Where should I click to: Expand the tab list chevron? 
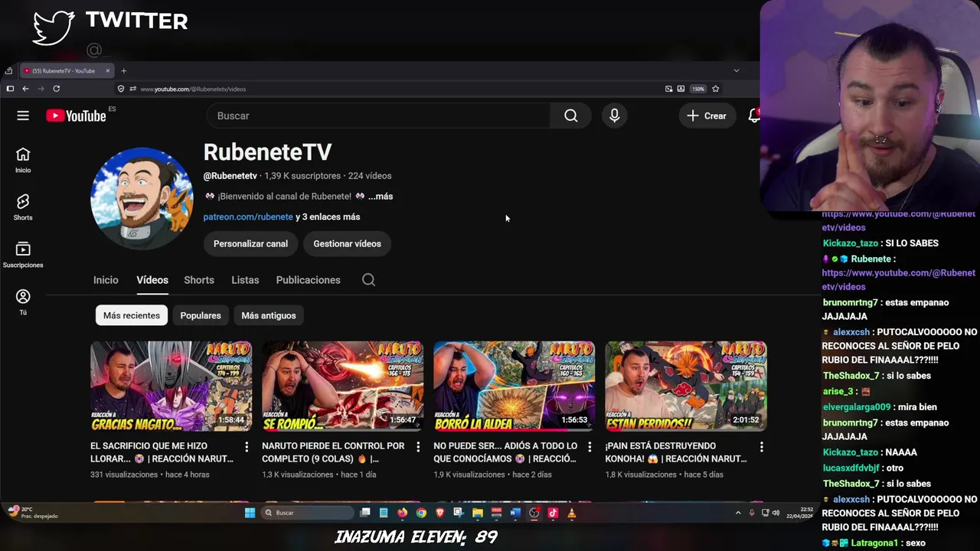click(x=737, y=70)
